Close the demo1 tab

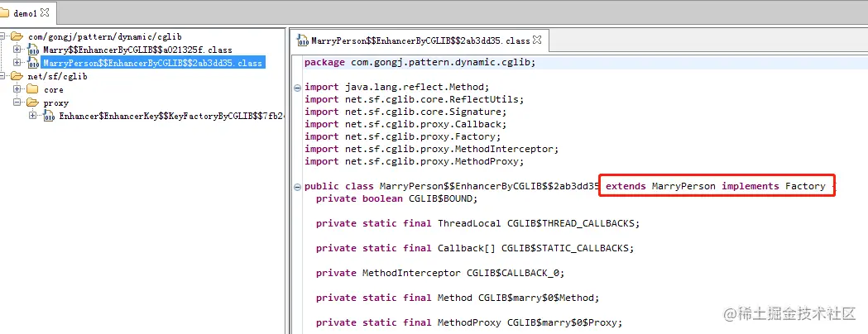pyautogui.click(x=45, y=12)
